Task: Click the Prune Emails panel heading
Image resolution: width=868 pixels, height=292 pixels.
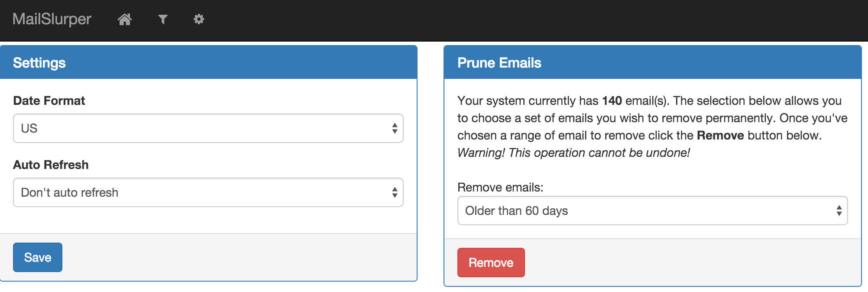Action: click(499, 63)
